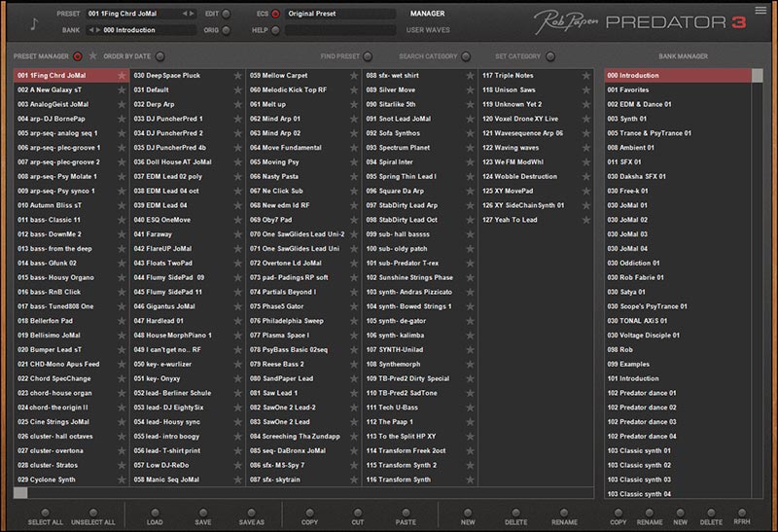Select bank 030 Voltage Disciple 01
This screenshot has width=778, height=532.
[x=677, y=336]
